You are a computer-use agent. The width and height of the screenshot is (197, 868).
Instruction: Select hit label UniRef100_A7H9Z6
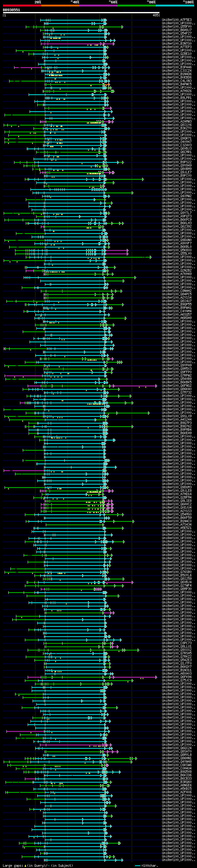click(177, 91)
